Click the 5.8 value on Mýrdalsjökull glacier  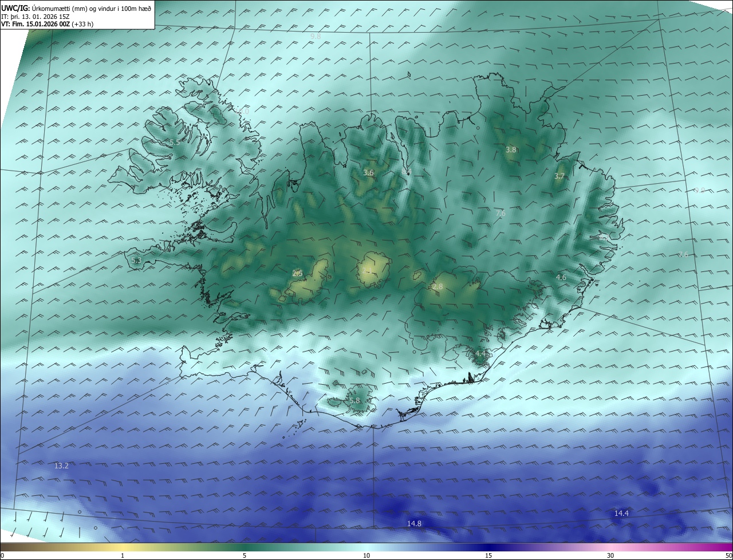click(354, 401)
